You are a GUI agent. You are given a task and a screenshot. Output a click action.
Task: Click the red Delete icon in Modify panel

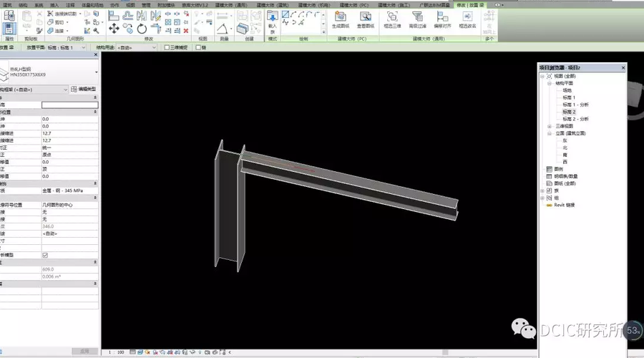point(186,30)
